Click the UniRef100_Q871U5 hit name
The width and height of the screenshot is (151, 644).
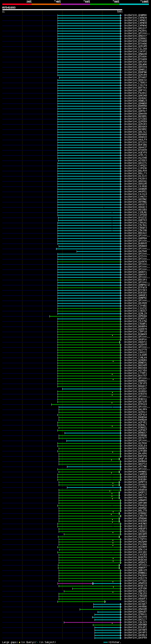pos(135,402)
